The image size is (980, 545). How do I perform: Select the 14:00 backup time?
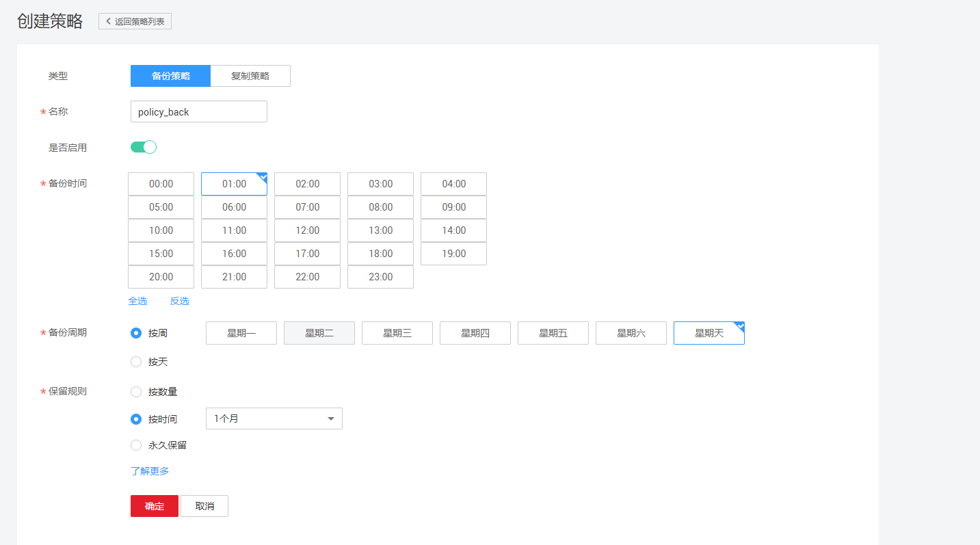(453, 230)
